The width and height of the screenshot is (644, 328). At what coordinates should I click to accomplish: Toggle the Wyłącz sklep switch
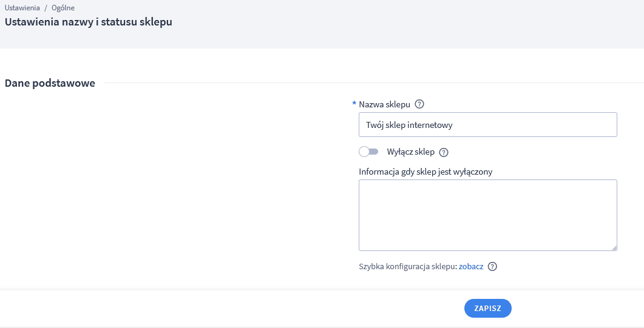pos(368,152)
